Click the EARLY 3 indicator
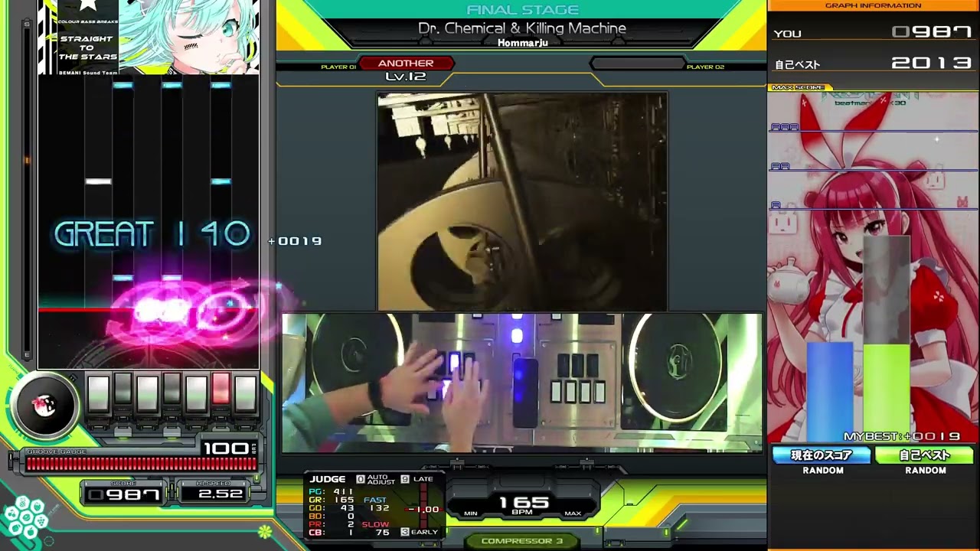 pyautogui.click(x=420, y=532)
